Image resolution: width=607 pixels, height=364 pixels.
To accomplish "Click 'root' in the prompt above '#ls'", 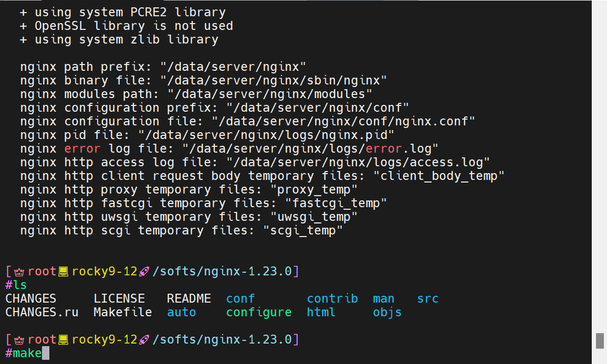I will tap(42, 272).
